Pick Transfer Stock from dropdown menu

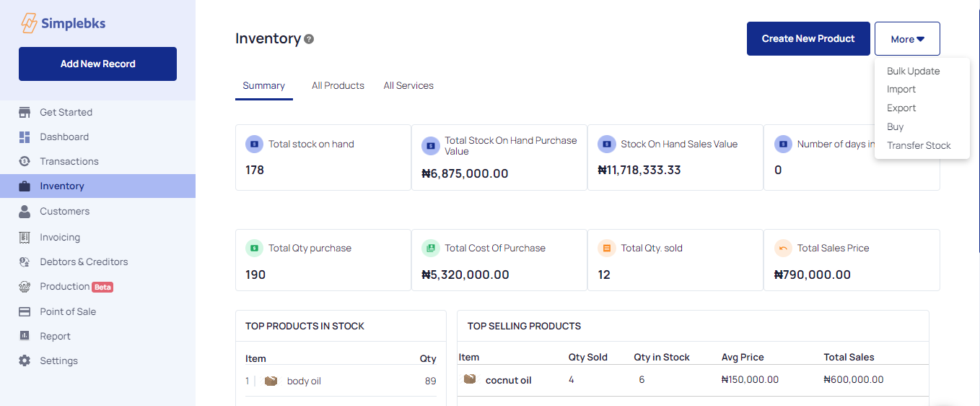click(919, 145)
